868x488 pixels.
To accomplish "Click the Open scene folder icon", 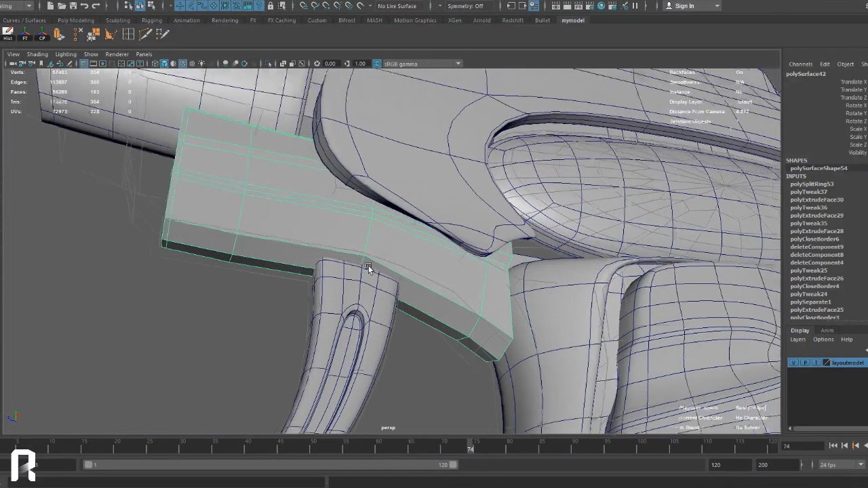I will click(x=61, y=6).
